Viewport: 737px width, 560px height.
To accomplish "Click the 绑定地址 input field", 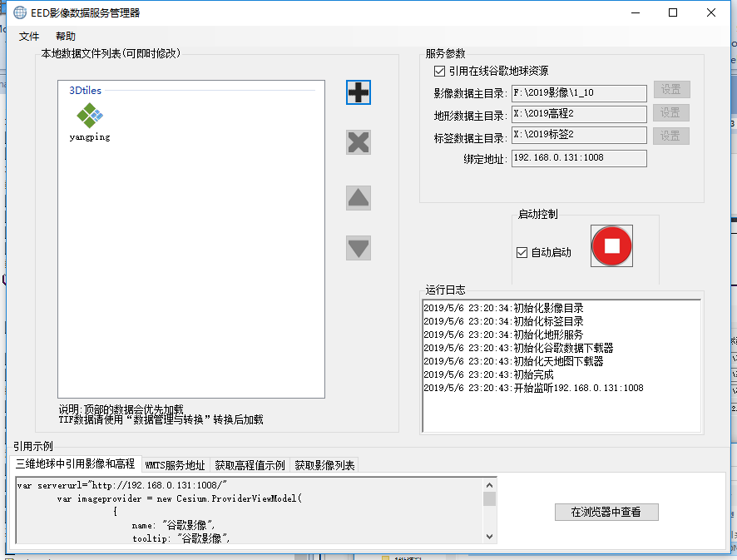I will tap(578, 158).
